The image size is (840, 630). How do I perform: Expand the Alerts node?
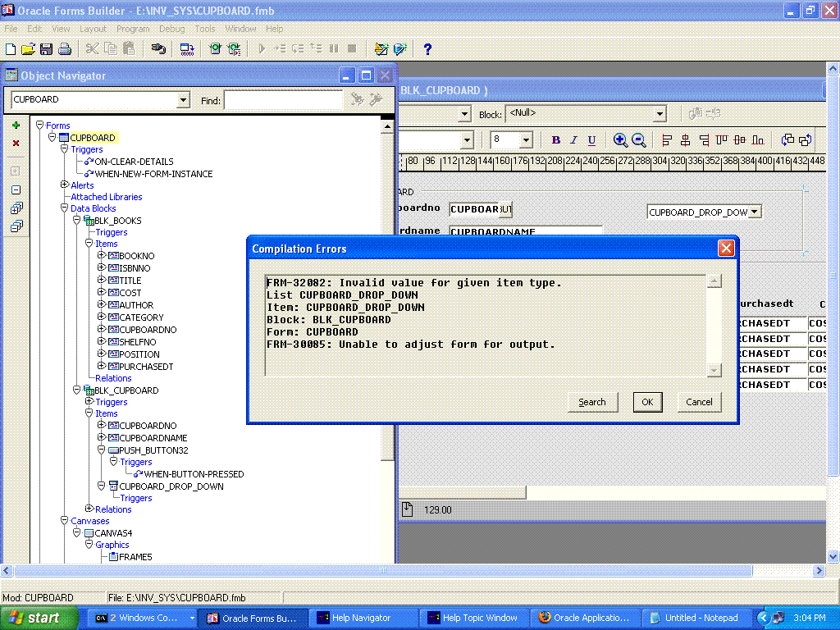tap(64, 185)
